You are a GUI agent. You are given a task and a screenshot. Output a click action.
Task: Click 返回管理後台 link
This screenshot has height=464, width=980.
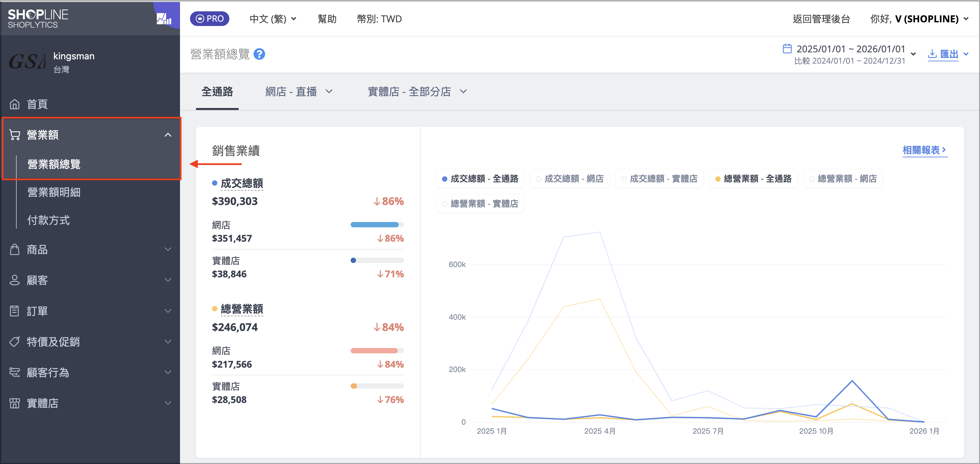(821, 19)
